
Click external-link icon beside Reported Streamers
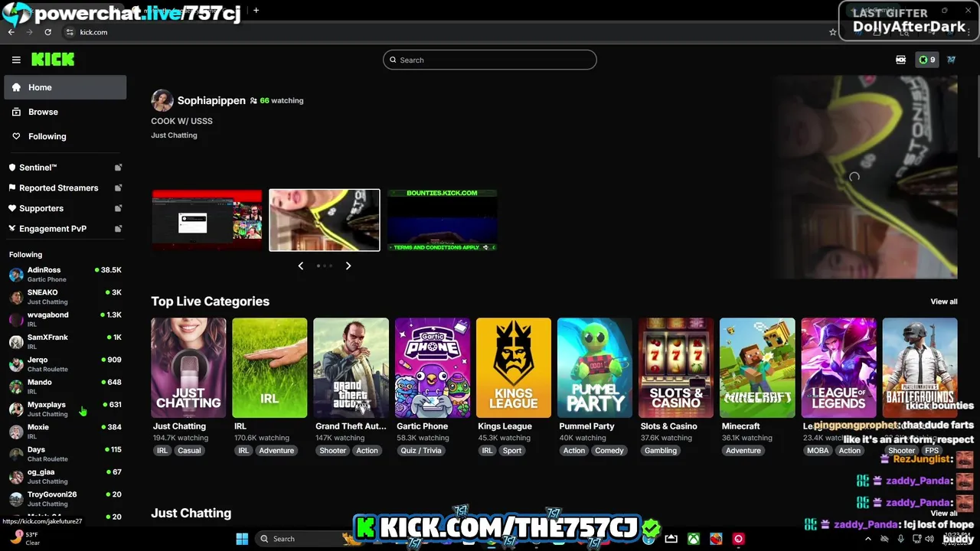coord(118,187)
